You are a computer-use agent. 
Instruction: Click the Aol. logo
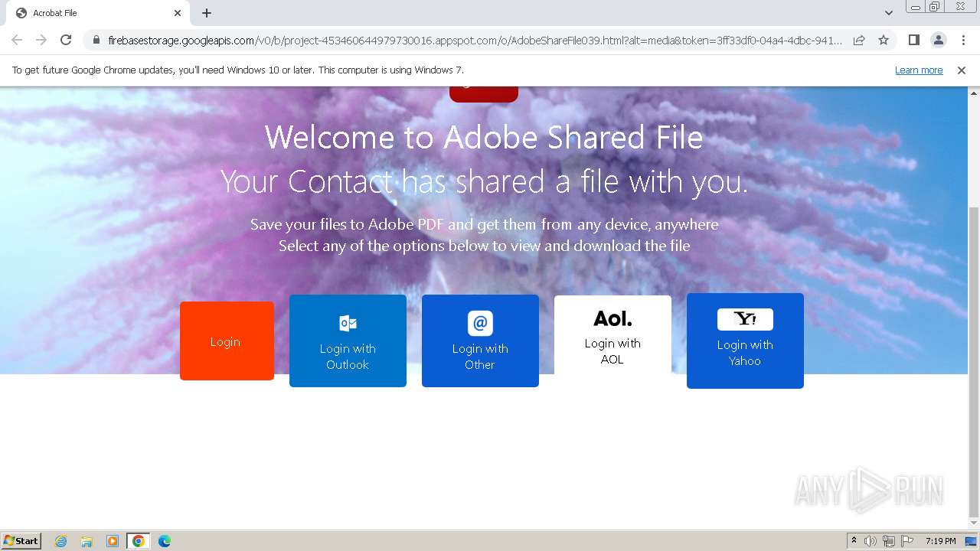[612, 318]
